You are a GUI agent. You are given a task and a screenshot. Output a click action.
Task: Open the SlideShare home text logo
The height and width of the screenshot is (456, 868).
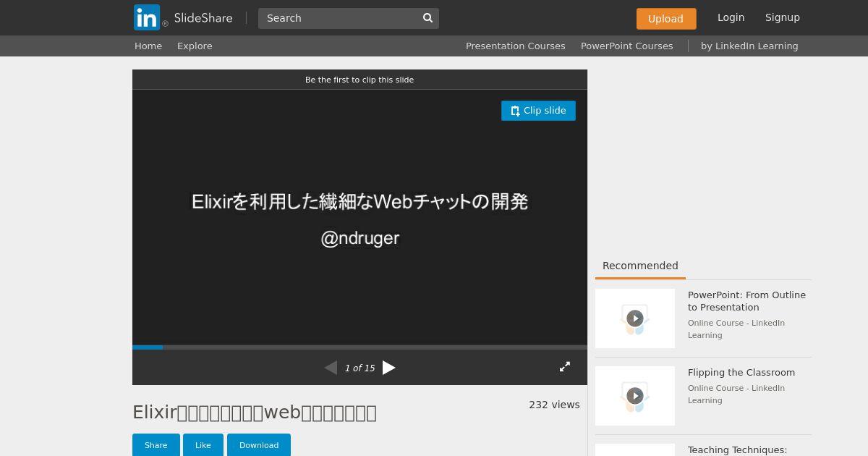tap(203, 18)
